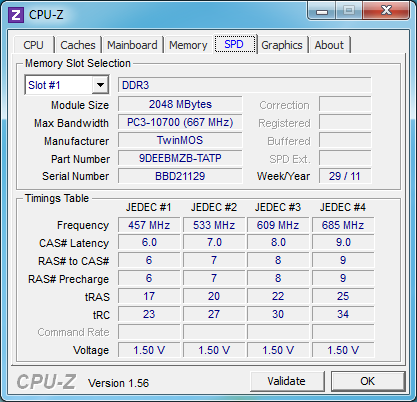This screenshot has width=417, height=402.
Task: Switch to the CPU tab
Action: [x=33, y=45]
